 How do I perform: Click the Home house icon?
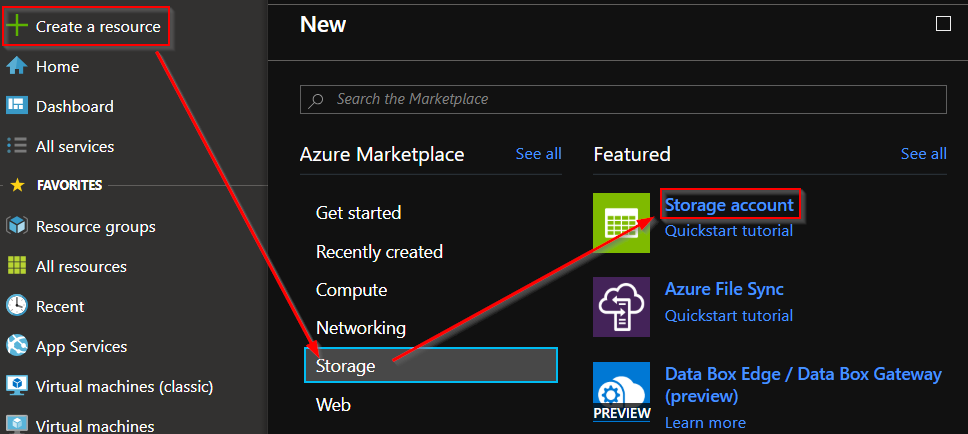17,66
